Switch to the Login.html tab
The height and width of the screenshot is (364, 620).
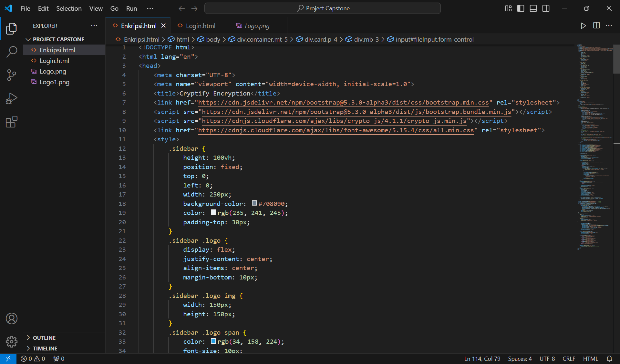200,25
